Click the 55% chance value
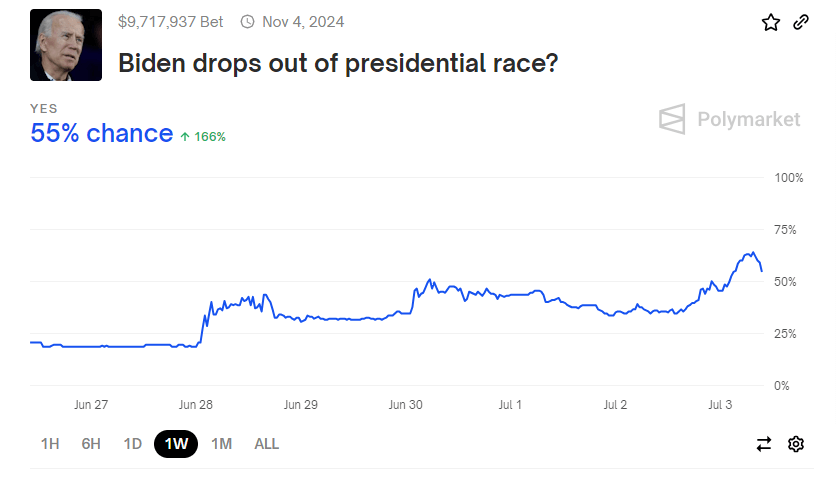837x477 pixels. pos(101,133)
